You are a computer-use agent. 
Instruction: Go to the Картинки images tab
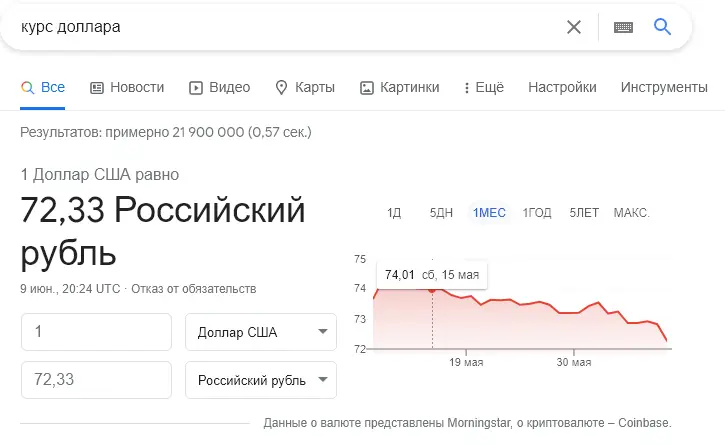(400, 87)
